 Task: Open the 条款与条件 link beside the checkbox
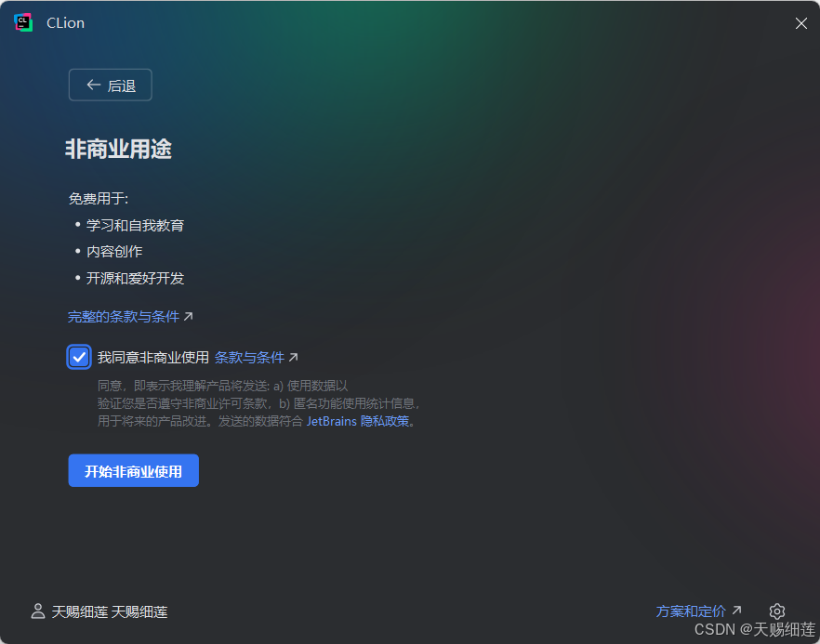click(257, 358)
